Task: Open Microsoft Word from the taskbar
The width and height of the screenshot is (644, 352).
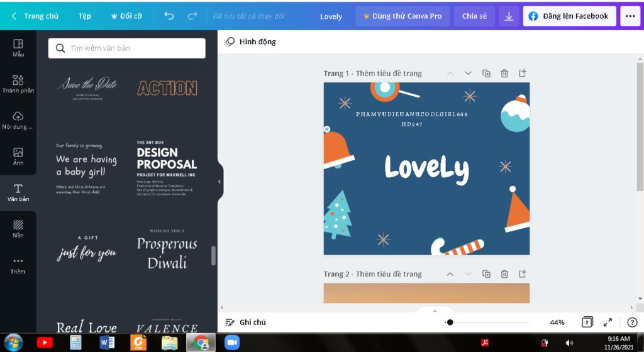Action: (107, 343)
